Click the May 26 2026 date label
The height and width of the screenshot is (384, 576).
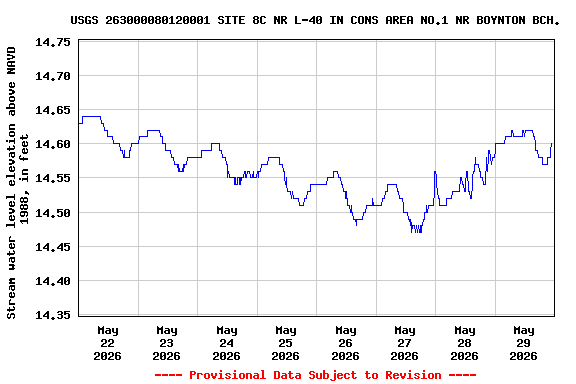345,343
